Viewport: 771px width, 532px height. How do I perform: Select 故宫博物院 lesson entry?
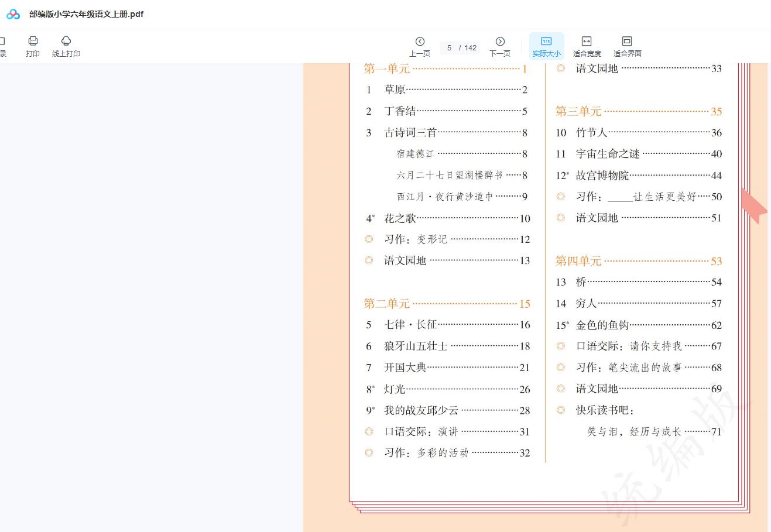602,176
